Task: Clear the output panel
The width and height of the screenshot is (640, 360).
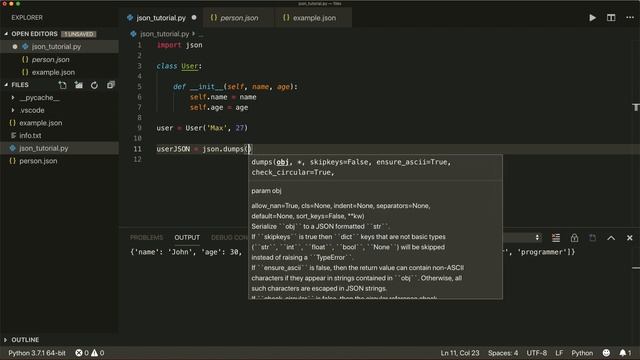Action: pos(556,238)
